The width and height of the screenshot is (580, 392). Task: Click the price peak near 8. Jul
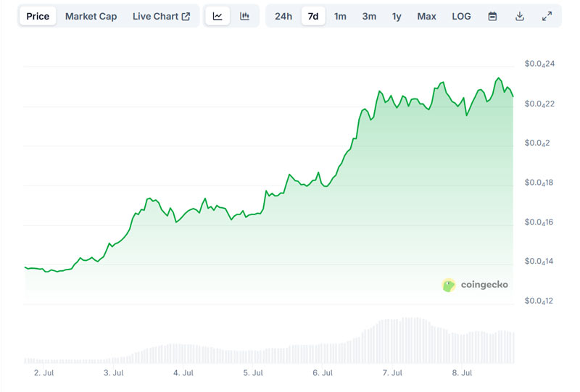point(498,78)
